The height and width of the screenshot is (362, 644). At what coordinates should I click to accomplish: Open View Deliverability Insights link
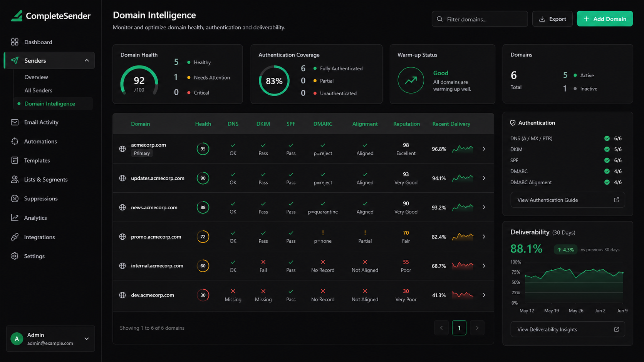[568, 329]
